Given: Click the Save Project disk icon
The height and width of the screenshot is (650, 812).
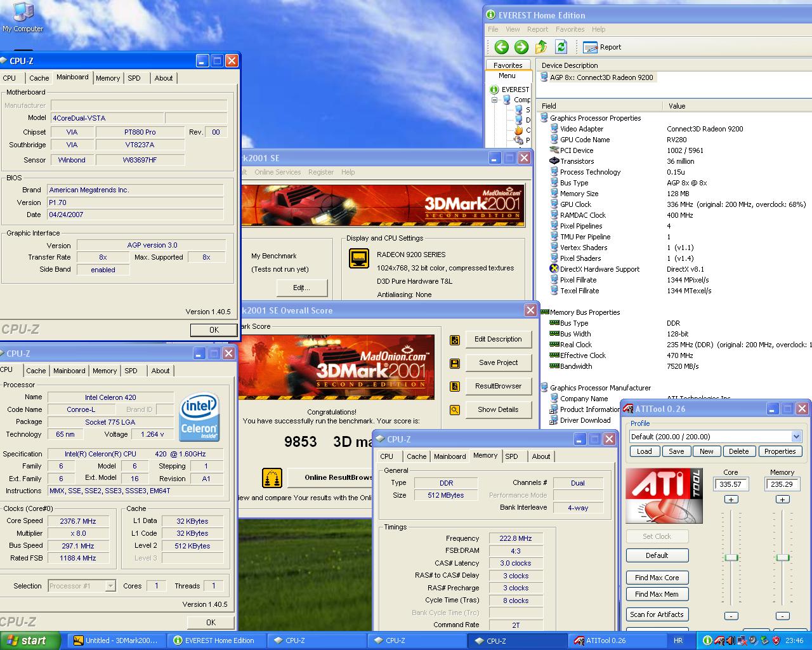Looking at the screenshot, I should [x=455, y=363].
